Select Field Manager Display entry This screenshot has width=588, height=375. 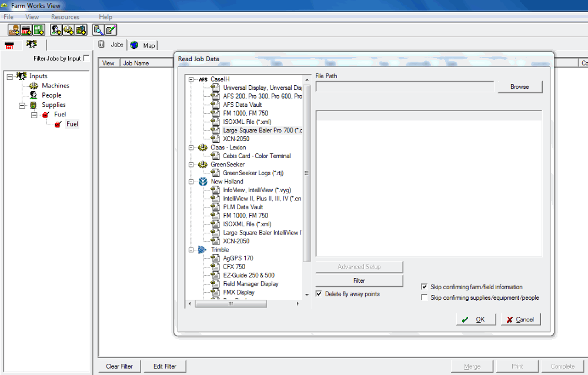pyautogui.click(x=251, y=284)
